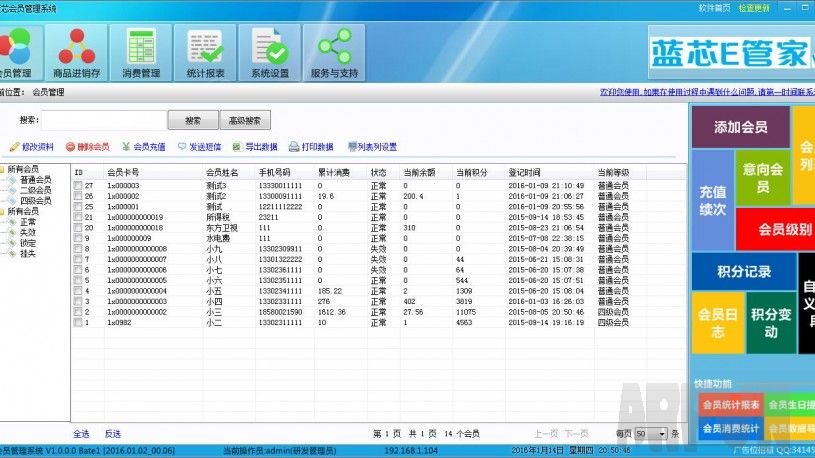815x458 pixels.
Task: Check the checkbox for member 测试3
Action: tap(78, 186)
